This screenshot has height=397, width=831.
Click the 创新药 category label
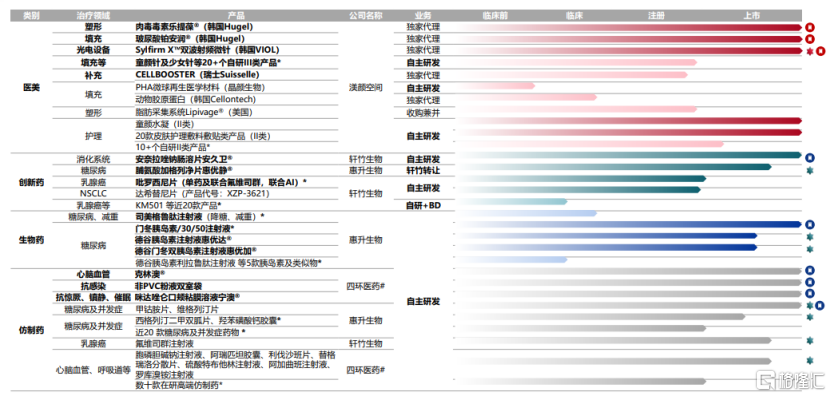tap(31, 182)
